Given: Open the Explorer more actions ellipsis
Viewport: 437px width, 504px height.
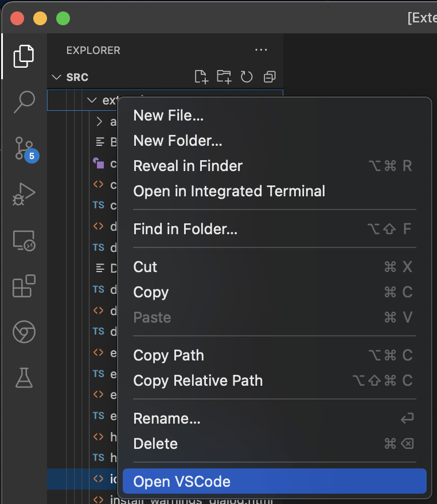Looking at the screenshot, I should (x=261, y=50).
